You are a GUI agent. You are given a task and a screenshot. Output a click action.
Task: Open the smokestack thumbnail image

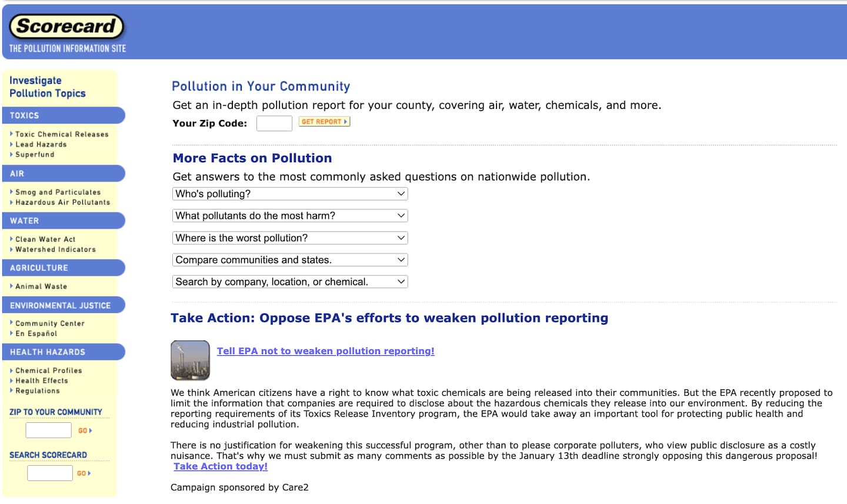(x=190, y=360)
